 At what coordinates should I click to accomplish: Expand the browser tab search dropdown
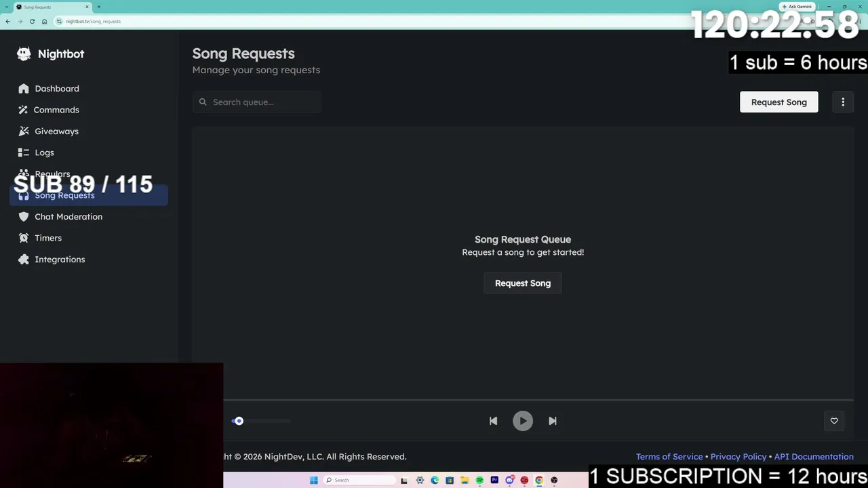click(x=6, y=7)
